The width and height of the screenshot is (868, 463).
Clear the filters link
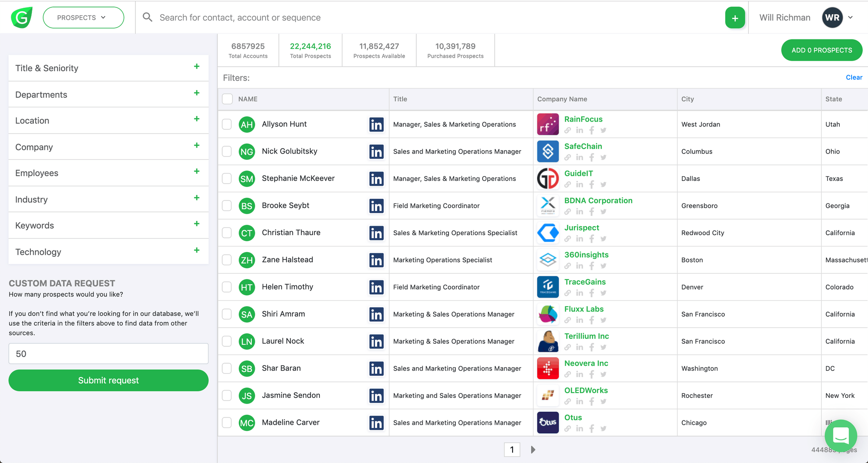(x=854, y=77)
